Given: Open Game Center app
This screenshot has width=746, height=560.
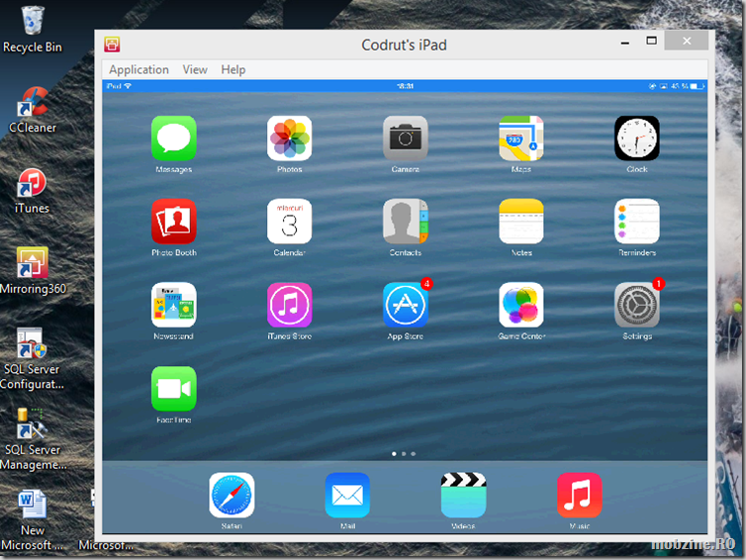Looking at the screenshot, I should 521,305.
